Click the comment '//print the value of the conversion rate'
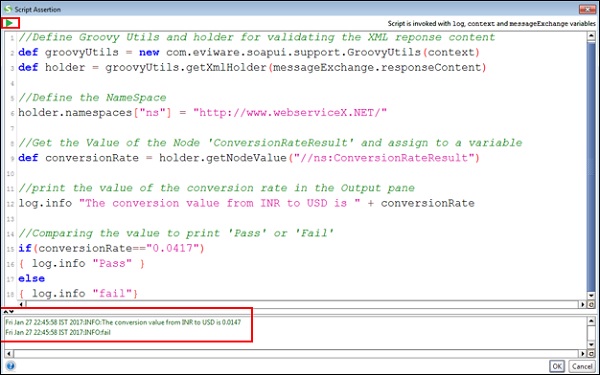This screenshot has height=375, width=600. 217,188
